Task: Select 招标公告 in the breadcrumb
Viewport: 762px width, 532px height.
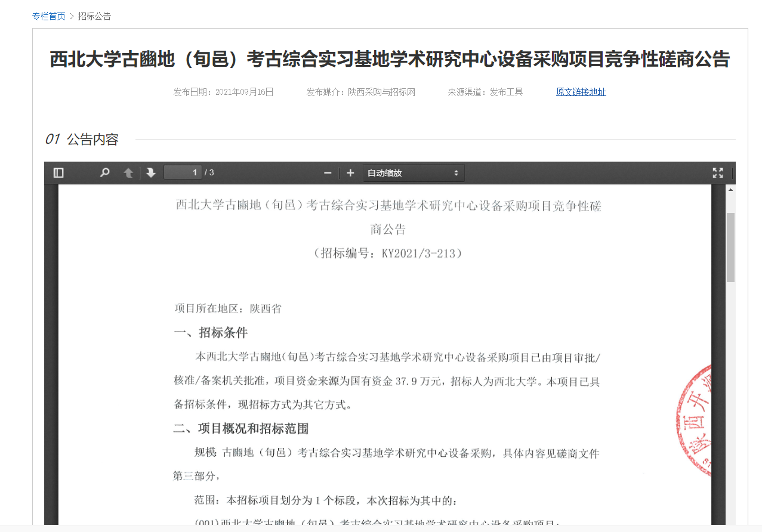Action: tap(94, 16)
